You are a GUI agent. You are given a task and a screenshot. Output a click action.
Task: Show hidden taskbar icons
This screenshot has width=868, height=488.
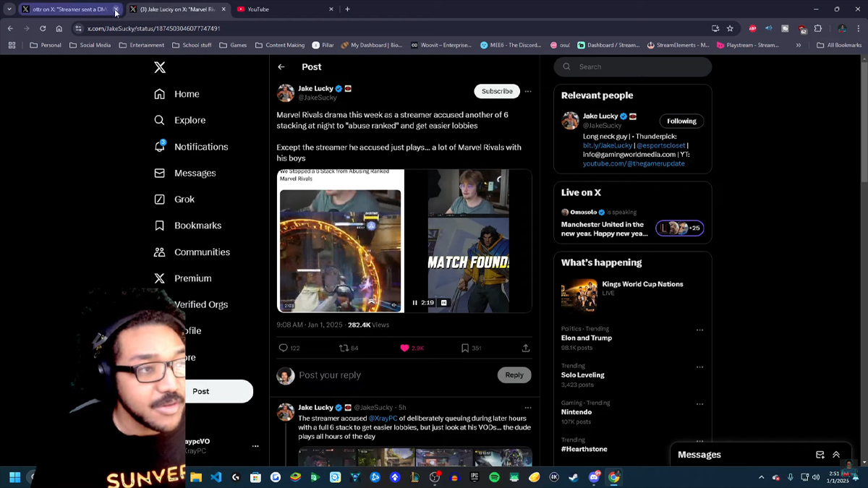pyautogui.click(x=761, y=477)
